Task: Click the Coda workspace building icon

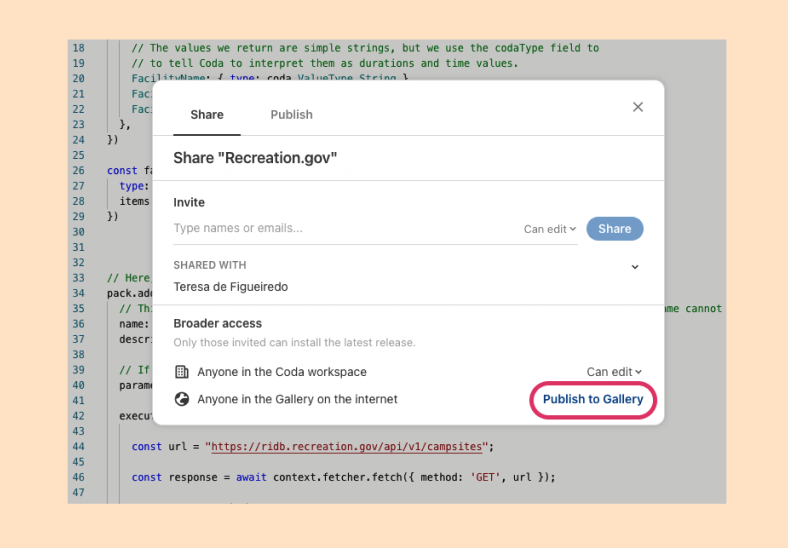Action: click(181, 372)
